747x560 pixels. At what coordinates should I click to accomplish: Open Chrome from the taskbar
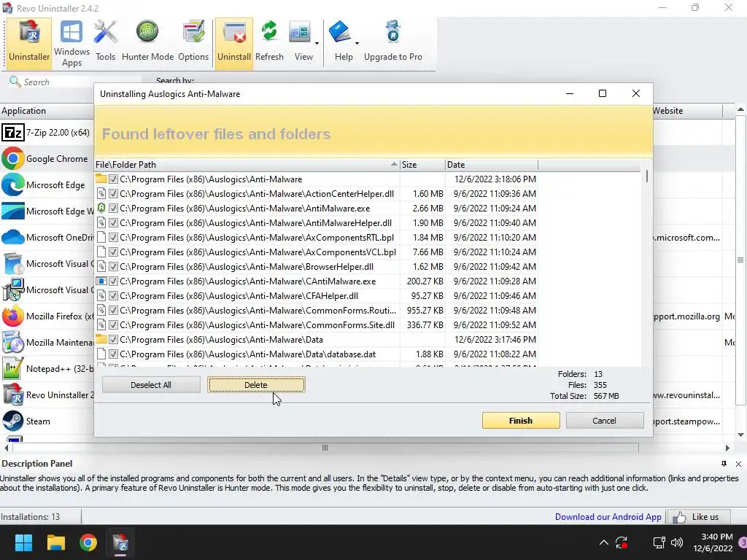click(x=88, y=542)
